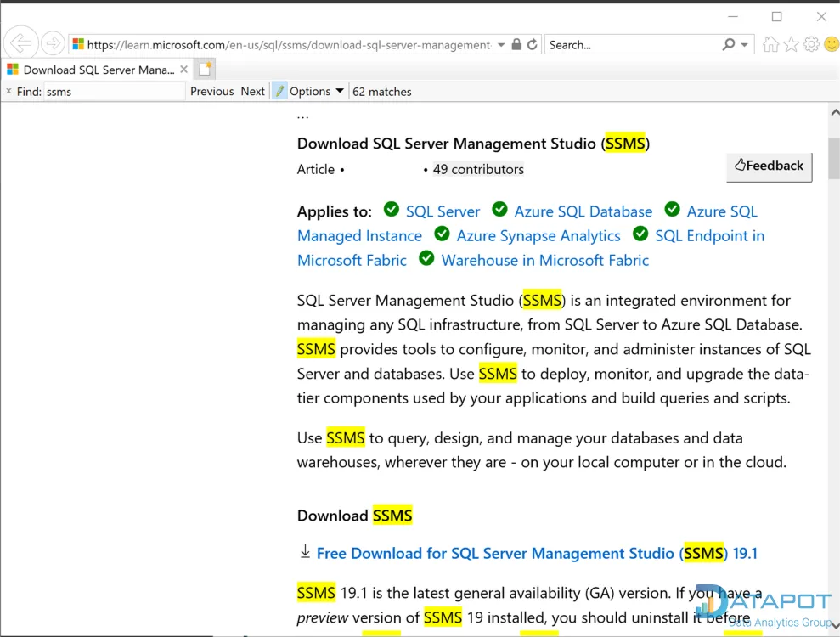840x637 pixels.
Task: Open a new tab with the new tab button
Action: pyautogui.click(x=205, y=69)
